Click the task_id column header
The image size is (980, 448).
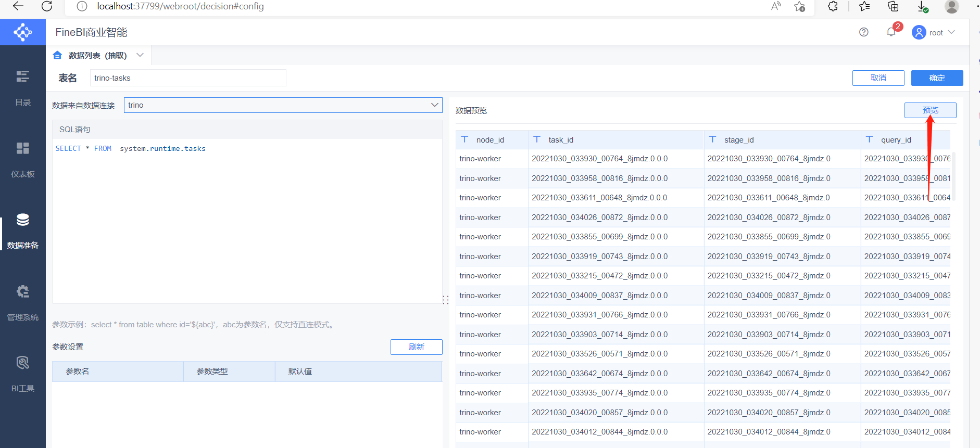tap(616, 139)
